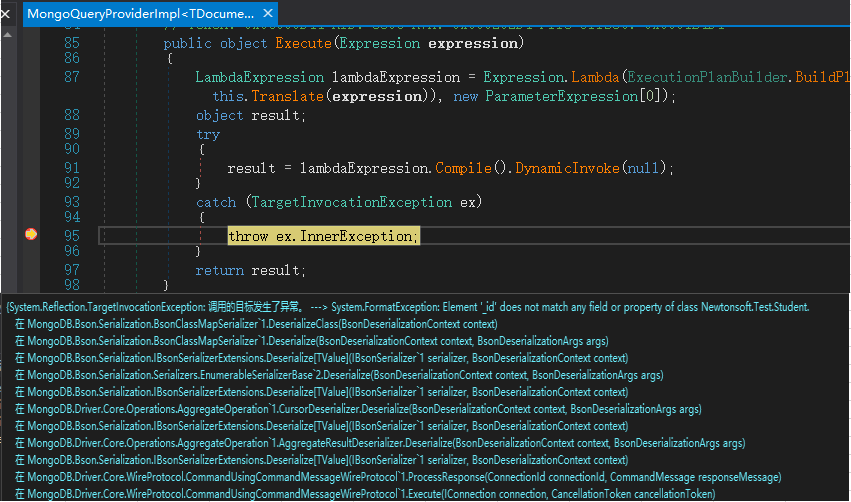Click the highlighted throw ex.InnerException statement

tap(322, 236)
